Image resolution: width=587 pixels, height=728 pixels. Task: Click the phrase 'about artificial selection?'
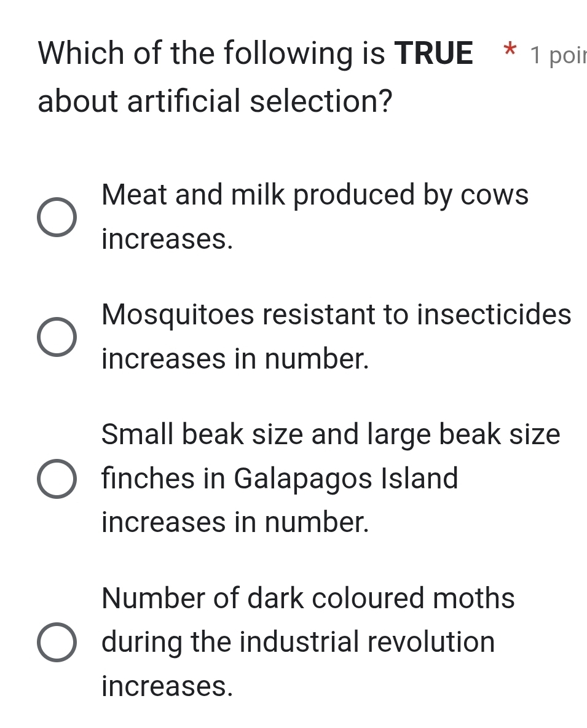215,100
